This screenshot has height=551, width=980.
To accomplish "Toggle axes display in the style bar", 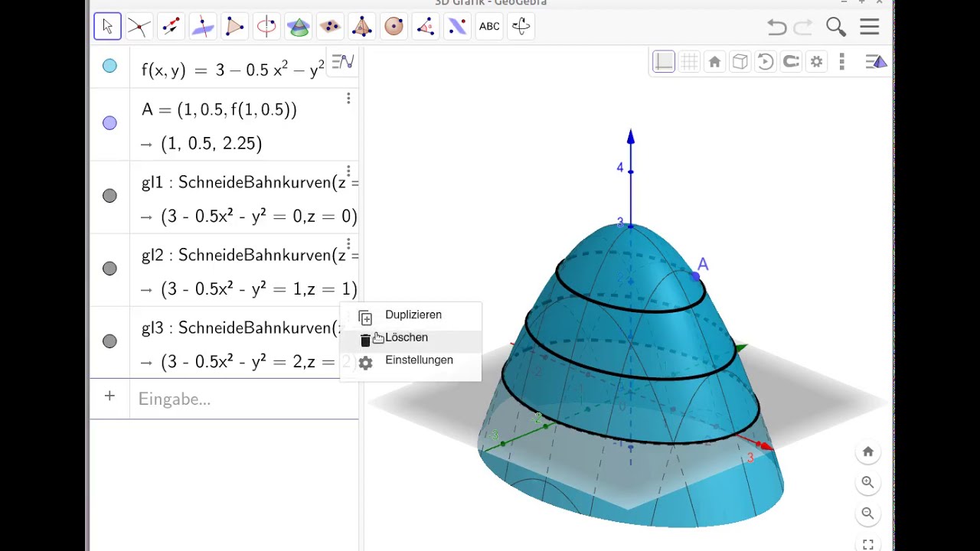I will point(664,62).
